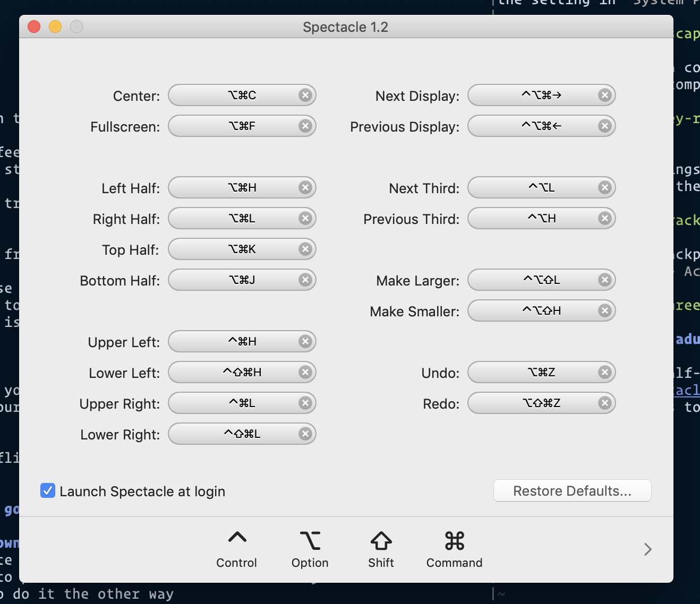700x604 pixels.
Task: Edit the Lower Right shortcut field
Action: [x=242, y=434]
